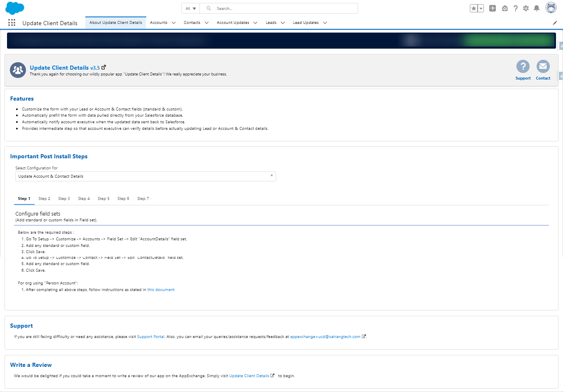Add this page to favorites star
Viewport: 563px width, 392px height.
[474, 8]
